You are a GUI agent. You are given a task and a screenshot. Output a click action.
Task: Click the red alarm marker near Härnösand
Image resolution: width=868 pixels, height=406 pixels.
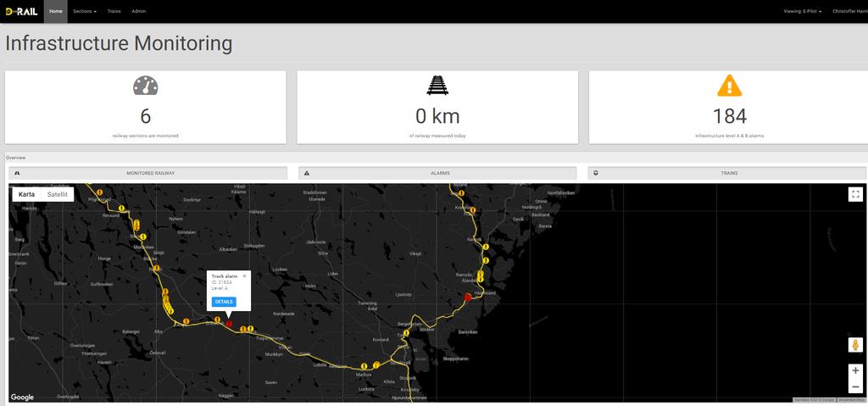point(467,298)
